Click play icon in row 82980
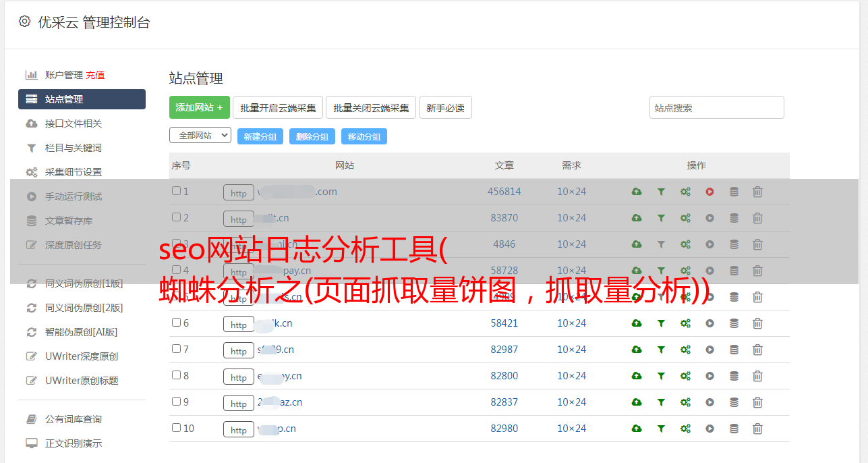Image resolution: width=868 pixels, height=463 pixels. point(710,429)
